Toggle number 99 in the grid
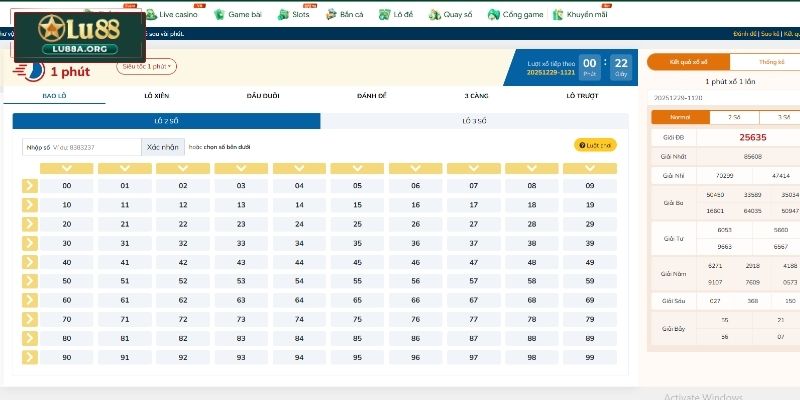 pos(589,357)
